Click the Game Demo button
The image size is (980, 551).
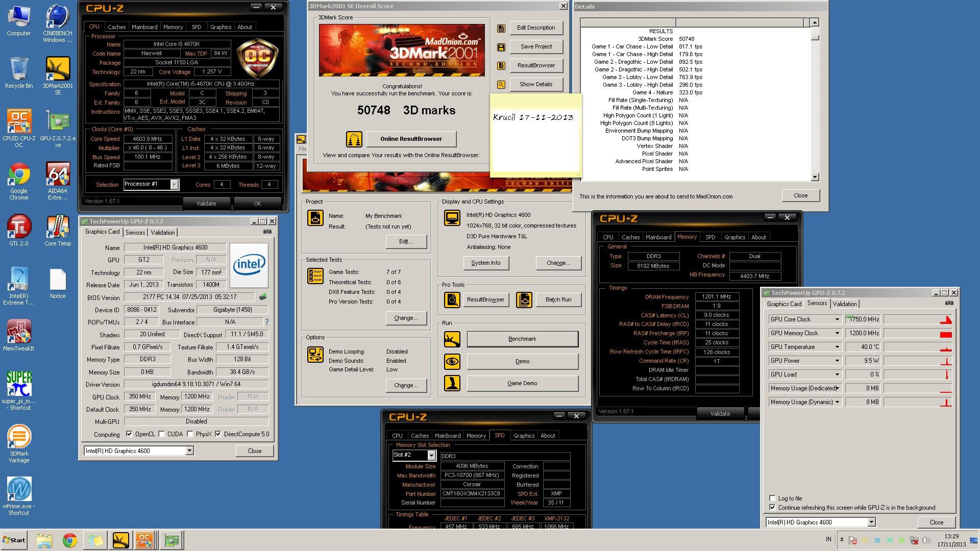(x=522, y=384)
